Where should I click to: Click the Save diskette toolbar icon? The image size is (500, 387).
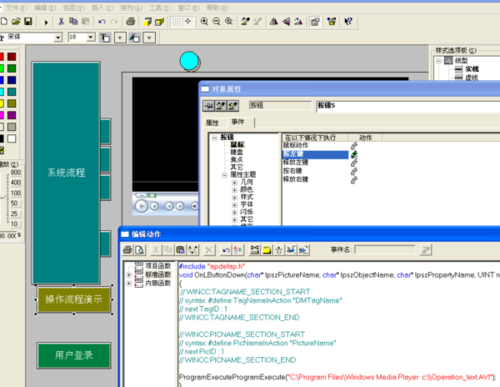(x=28, y=22)
